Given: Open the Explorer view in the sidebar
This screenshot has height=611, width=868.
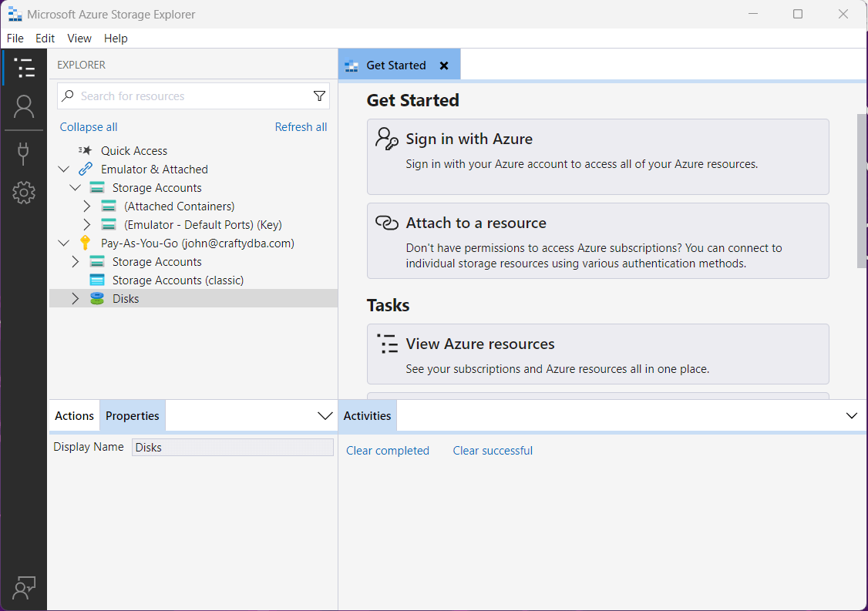Looking at the screenshot, I should tap(24, 68).
